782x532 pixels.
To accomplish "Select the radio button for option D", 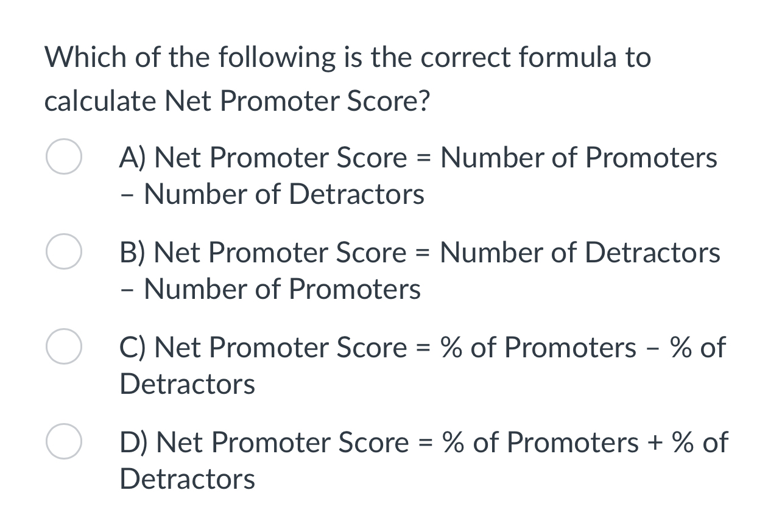I will click(63, 442).
